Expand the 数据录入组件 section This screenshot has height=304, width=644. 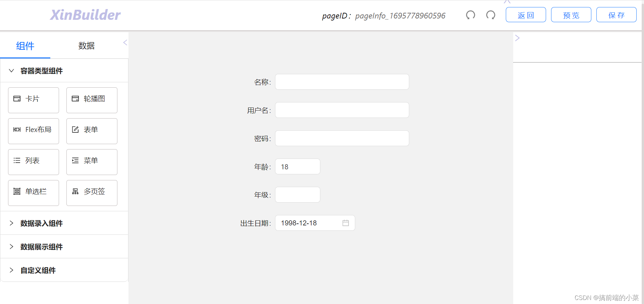coord(64,223)
